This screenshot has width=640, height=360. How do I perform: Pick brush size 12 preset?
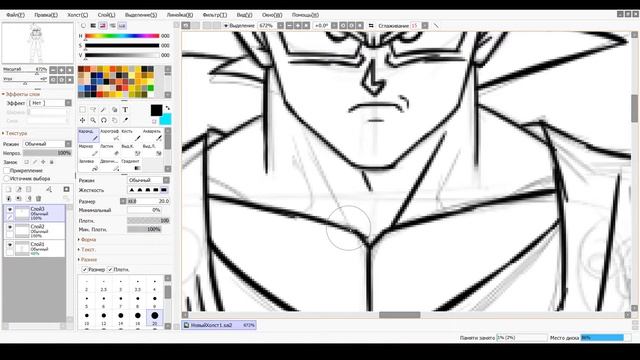point(104,318)
